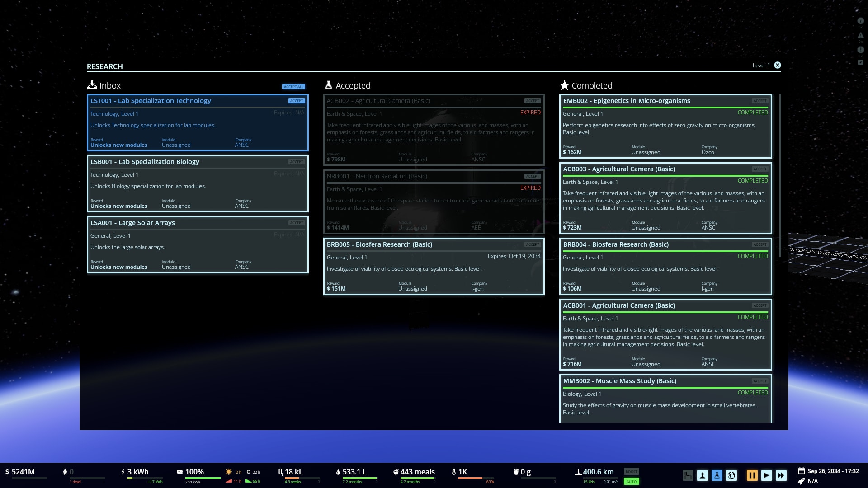Set game speed to normal play
Screen dimensions: 868x488
[x=767, y=475]
